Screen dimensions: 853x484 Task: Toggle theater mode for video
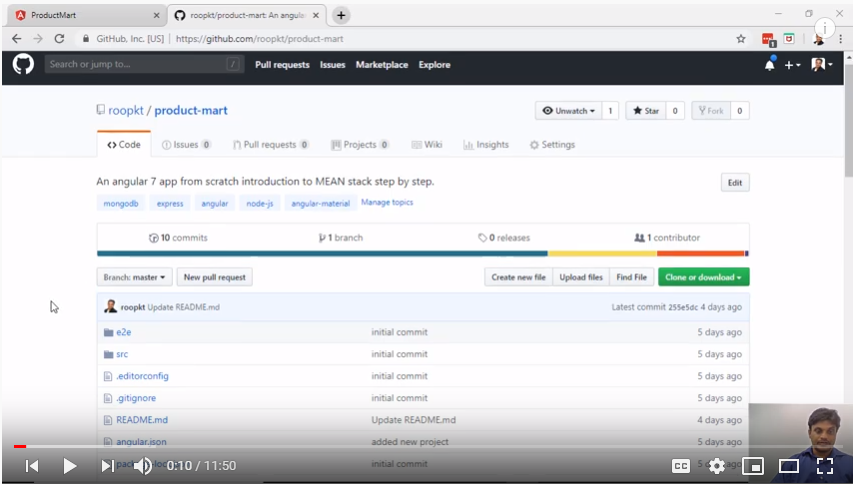[x=789, y=466]
